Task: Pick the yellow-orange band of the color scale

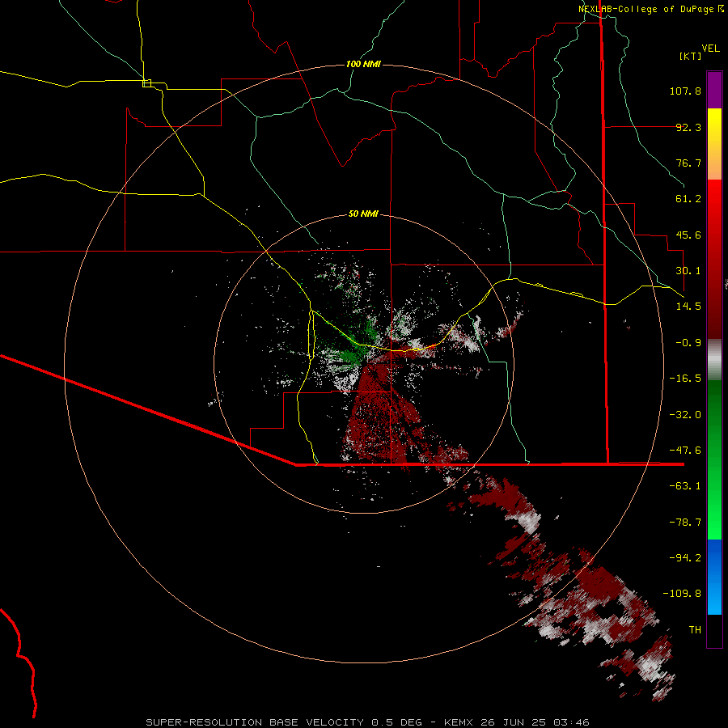Action: tap(714, 144)
